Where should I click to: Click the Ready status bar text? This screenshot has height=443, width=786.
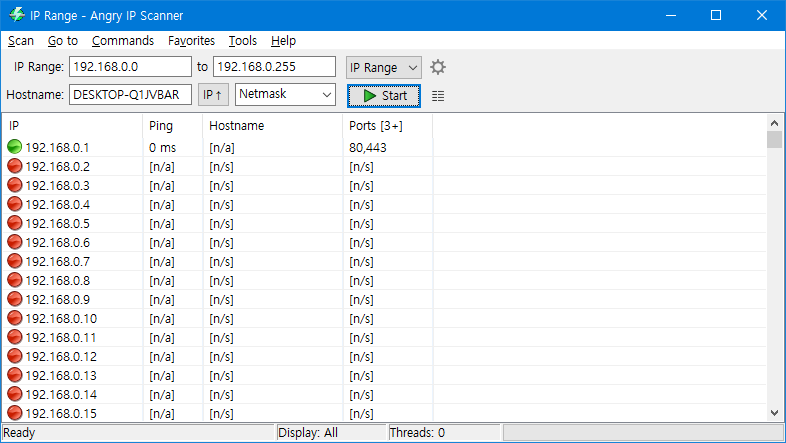click(x=19, y=432)
